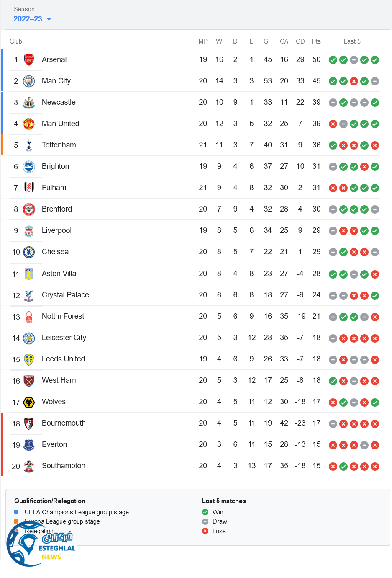Open the Brighton team name link

tap(55, 166)
